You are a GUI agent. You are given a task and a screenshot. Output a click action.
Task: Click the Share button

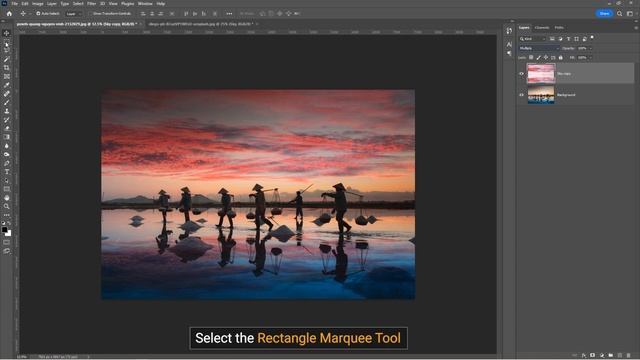[x=604, y=13]
